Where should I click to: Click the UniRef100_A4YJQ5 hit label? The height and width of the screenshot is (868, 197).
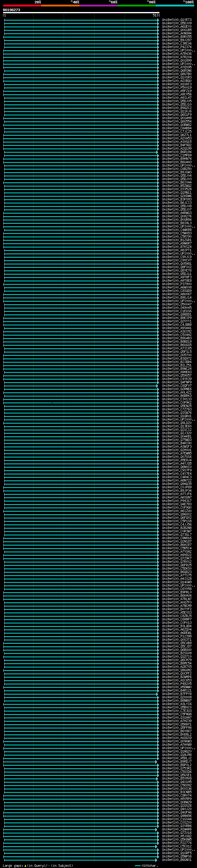click(177, 464)
